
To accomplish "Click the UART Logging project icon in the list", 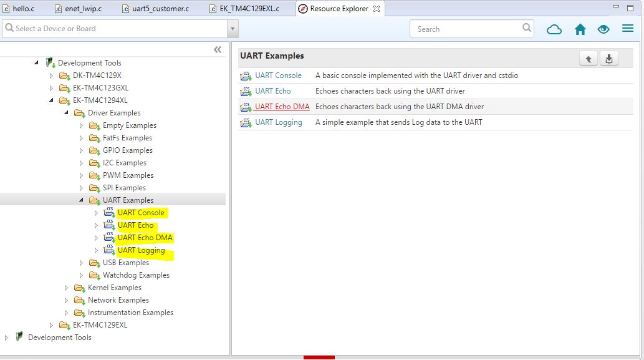I will 246,122.
